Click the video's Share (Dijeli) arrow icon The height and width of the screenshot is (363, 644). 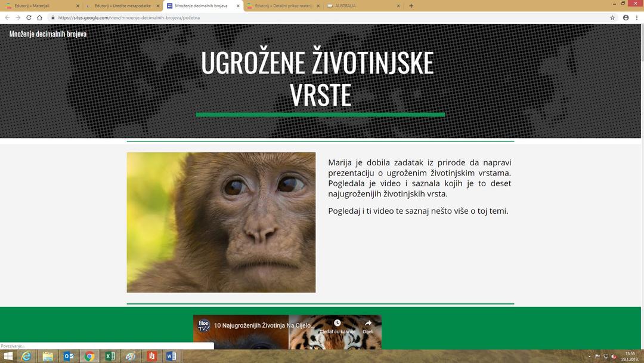click(x=368, y=323)
